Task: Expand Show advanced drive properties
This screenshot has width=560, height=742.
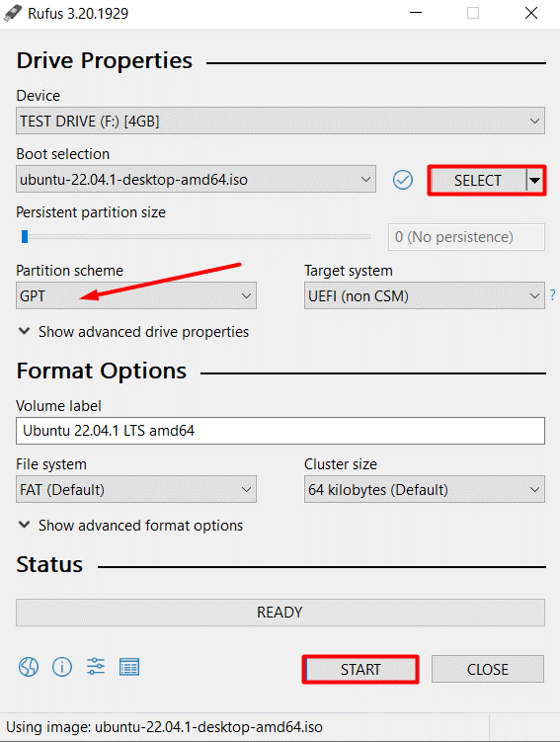Action: point(133,332)
